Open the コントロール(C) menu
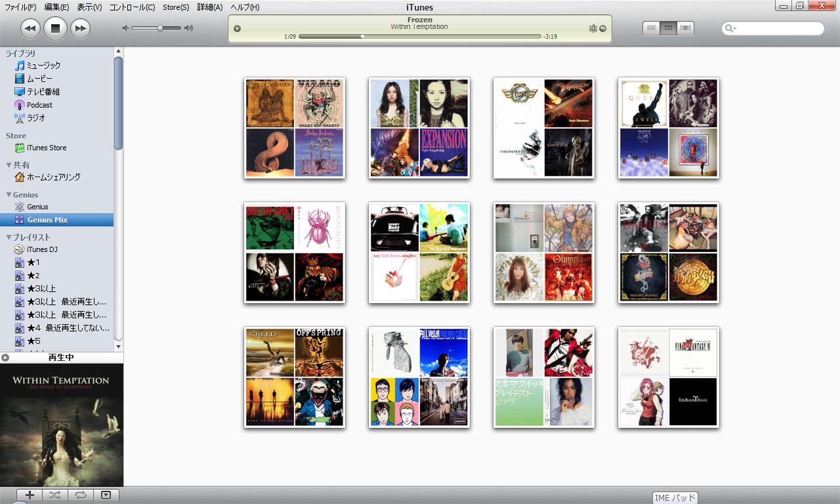Viewport: 840px width, 504px height. click(x=132, y=7)
